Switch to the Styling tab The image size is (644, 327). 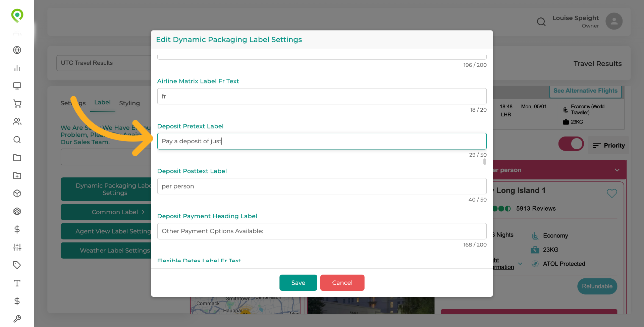pos(129,103)
